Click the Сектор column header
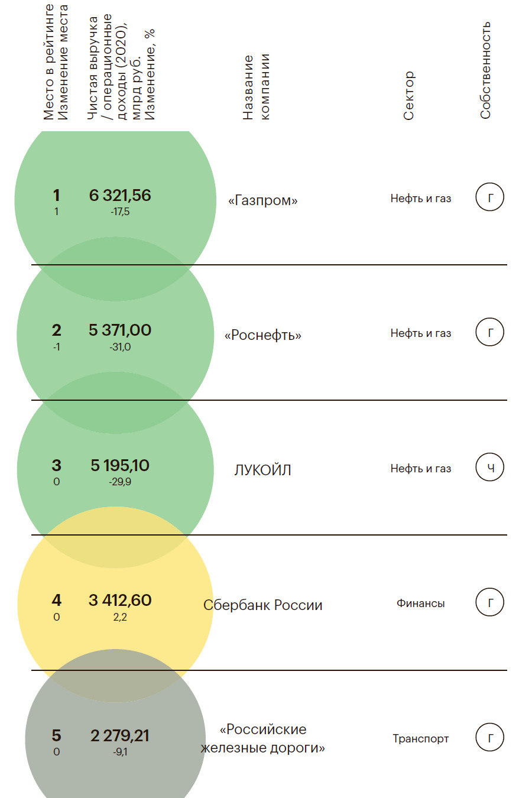 pyautogui.click(x=409, y=95)
